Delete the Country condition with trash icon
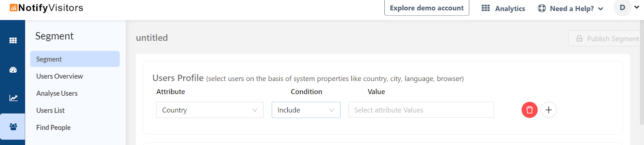This screenshot has height=145, width=644. click(530, 110)
